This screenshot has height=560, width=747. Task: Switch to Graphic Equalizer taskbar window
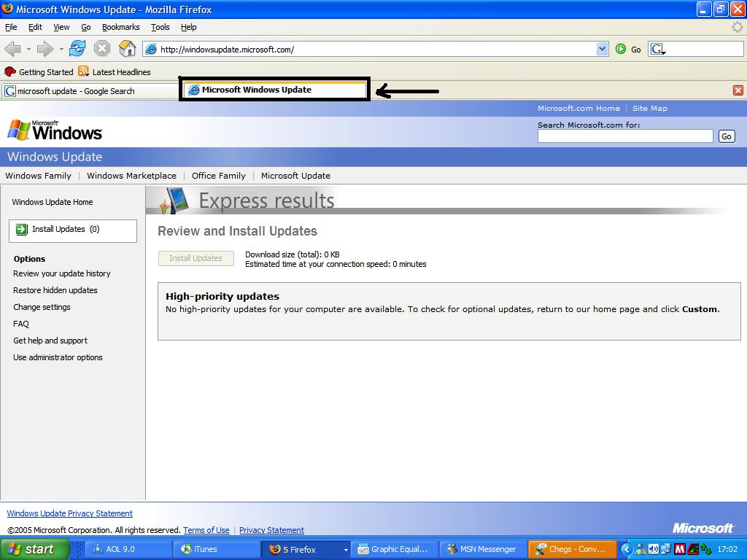[395, 549]
